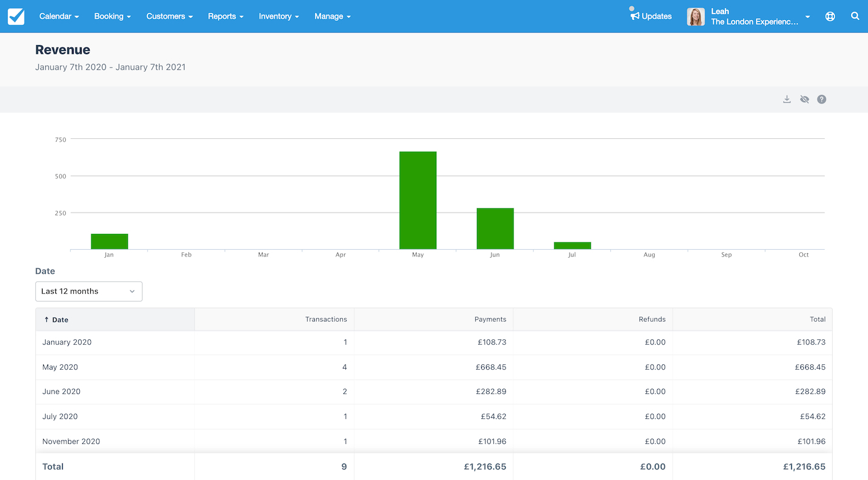The image size is (868, 480).
Task: Click the date range subtitle text
Action: [x=110, y=67]
